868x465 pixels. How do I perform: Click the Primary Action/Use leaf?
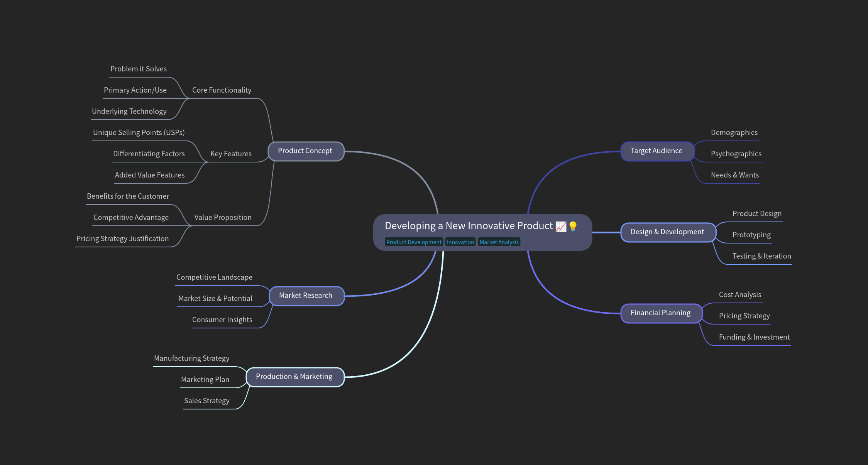coord(135,90)
